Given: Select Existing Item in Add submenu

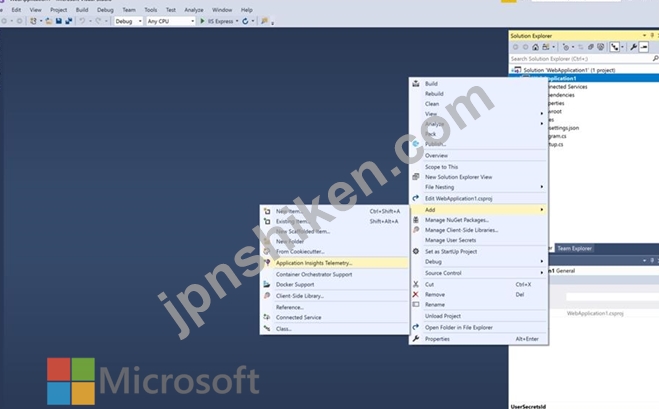Looking at the screenshot, I should (334, 221).
